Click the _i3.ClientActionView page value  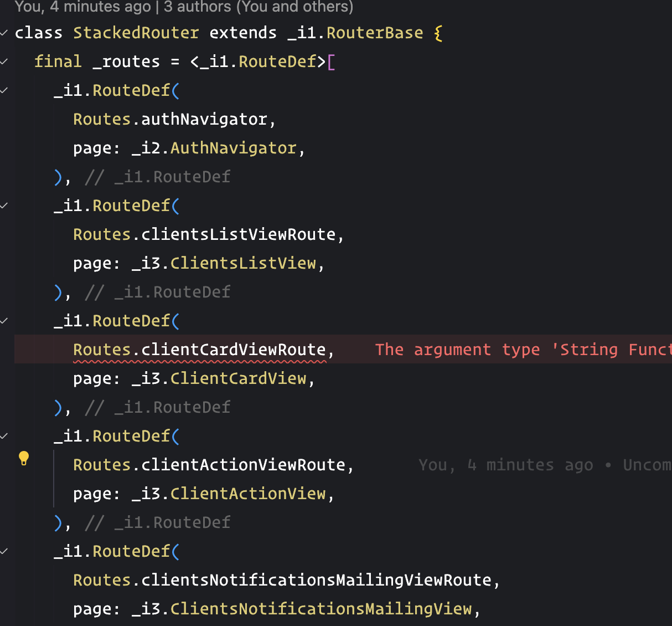(229, 494)
